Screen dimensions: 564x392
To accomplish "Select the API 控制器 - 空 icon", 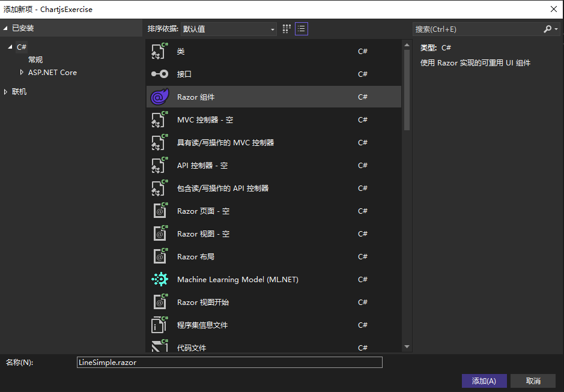I will (x=160, y=166).
